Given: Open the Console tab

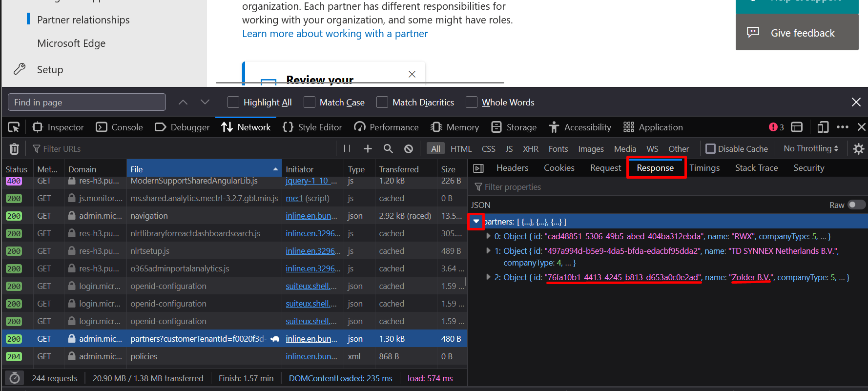Looking at the screenshot, I should pos(120,127).
